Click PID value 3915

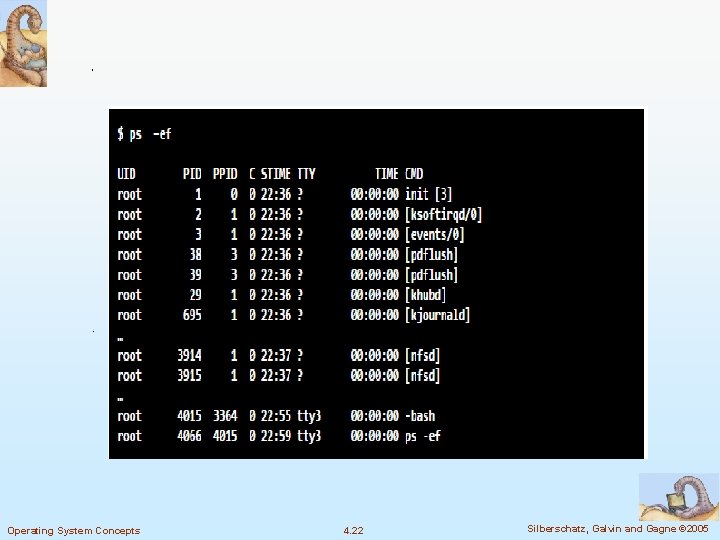click(x=189, y=376)
